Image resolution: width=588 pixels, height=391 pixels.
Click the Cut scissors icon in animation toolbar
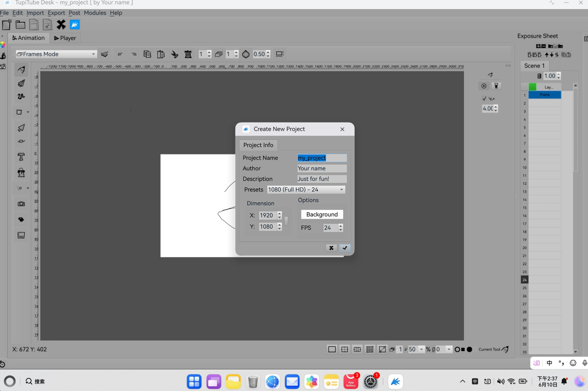[175, 54]
